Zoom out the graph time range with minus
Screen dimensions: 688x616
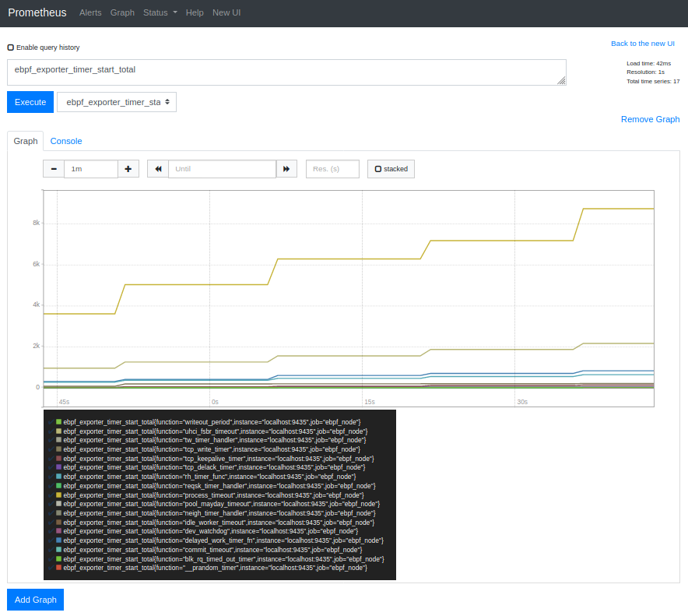pos(53,168)
